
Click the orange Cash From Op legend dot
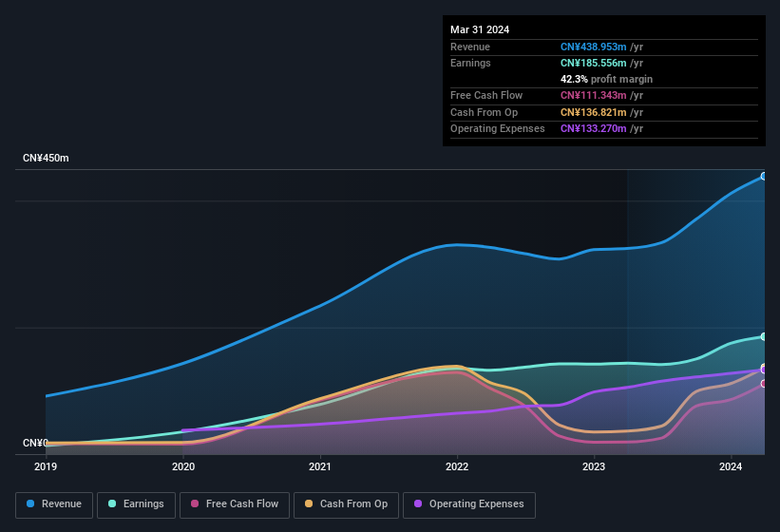309,504
